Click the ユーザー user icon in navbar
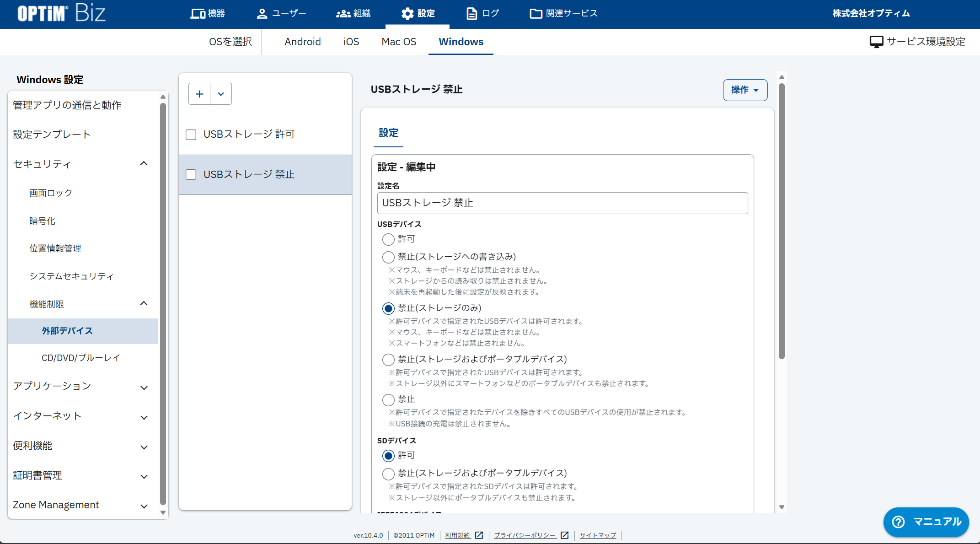980x544 pixels. pos(262,13)
